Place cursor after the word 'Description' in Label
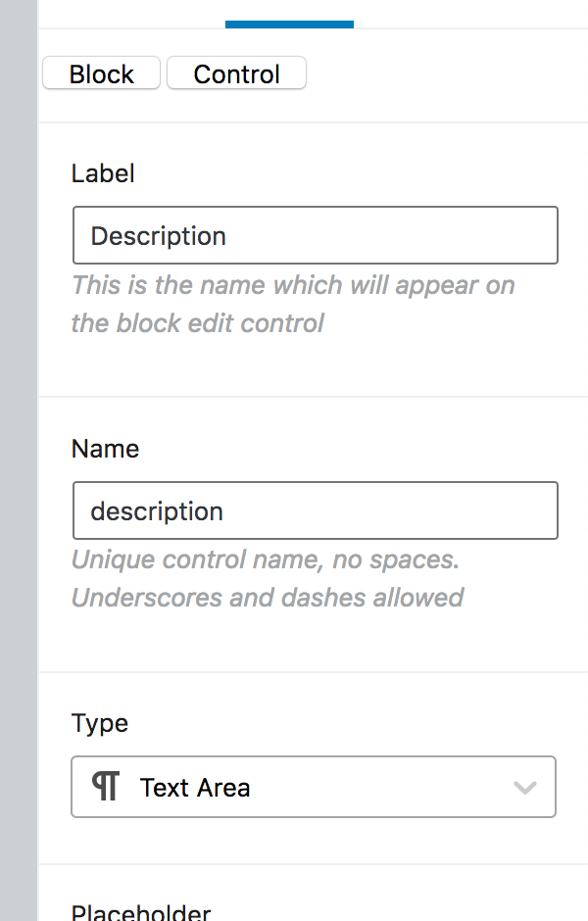 tap(228, 236)
